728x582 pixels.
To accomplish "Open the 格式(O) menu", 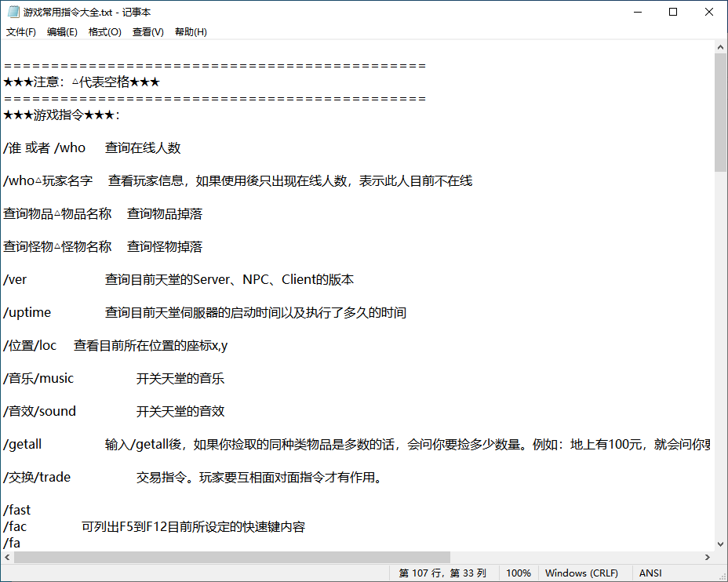I will pos(105,32).
